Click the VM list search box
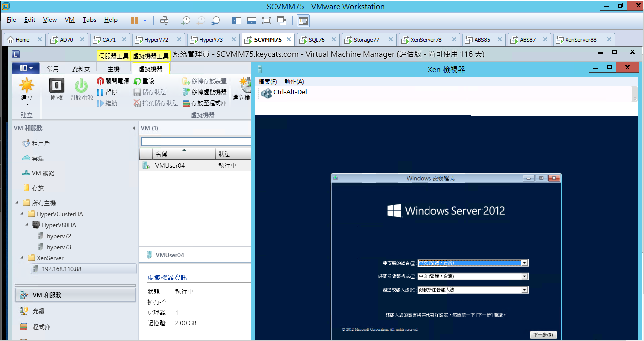The image size is (644, 341). tap(196, 142)
